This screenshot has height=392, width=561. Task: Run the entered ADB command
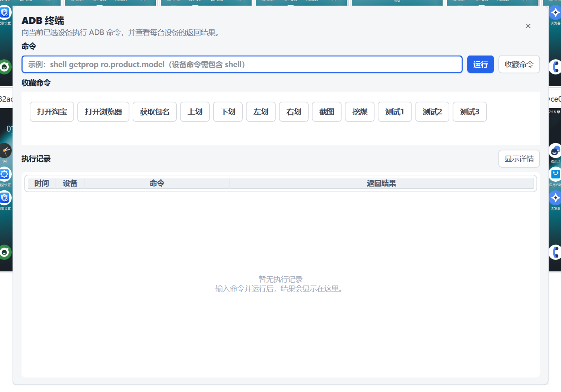pos(480,64)
